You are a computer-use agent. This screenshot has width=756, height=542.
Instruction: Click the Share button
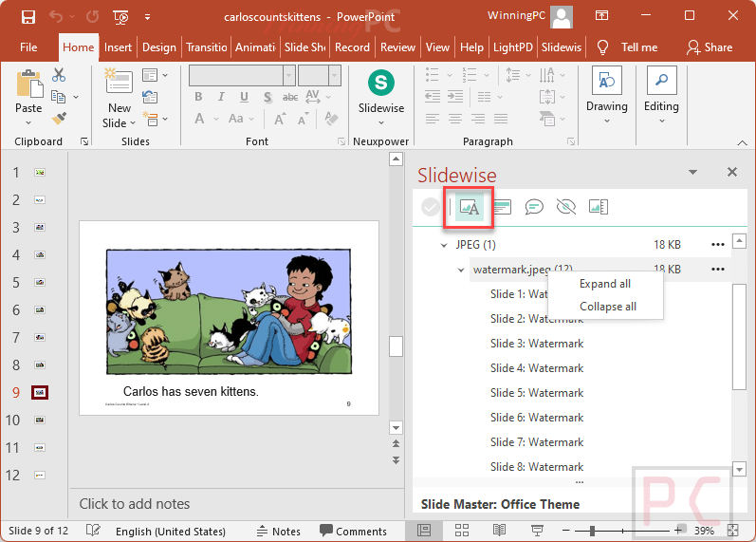pos(710,47)
